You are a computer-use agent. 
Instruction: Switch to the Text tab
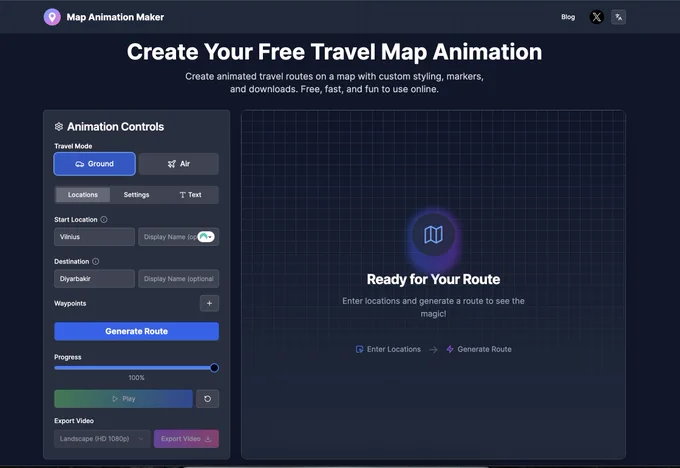pyautogui.click(x=190, y=195)
